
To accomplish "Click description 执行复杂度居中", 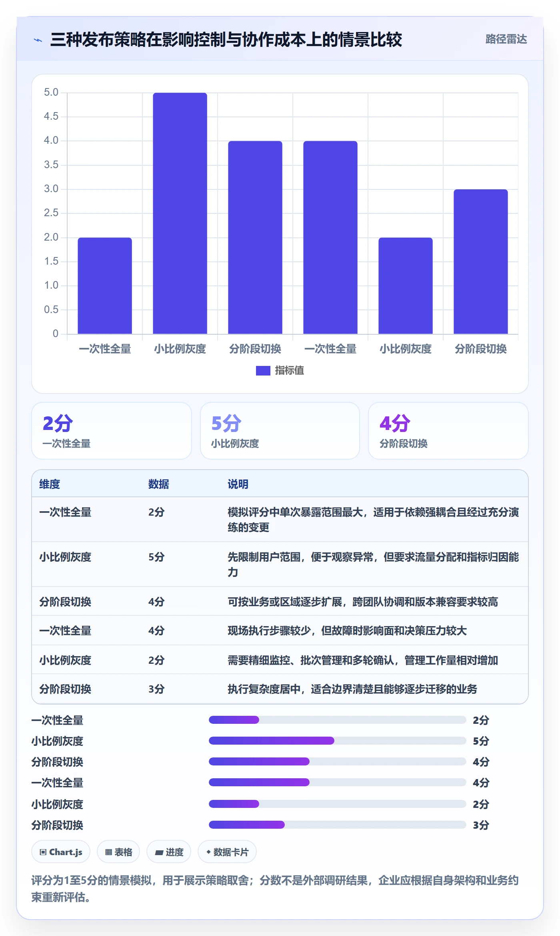I will click(352, 689).
